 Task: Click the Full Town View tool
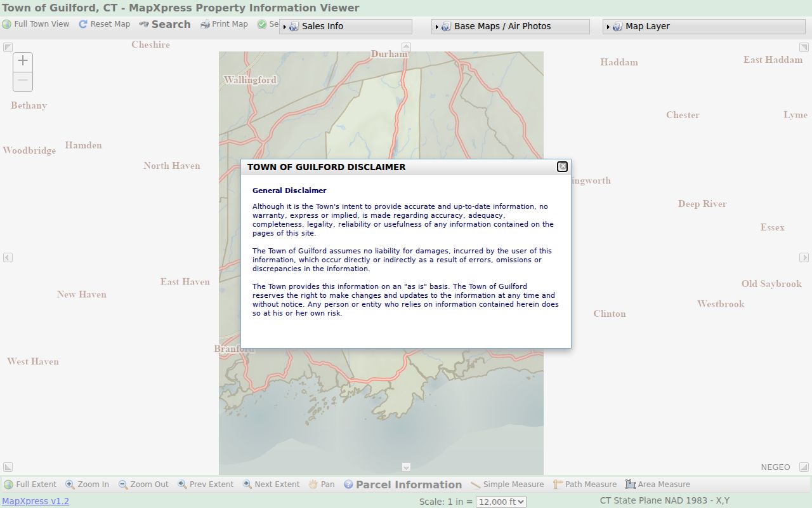36,24
